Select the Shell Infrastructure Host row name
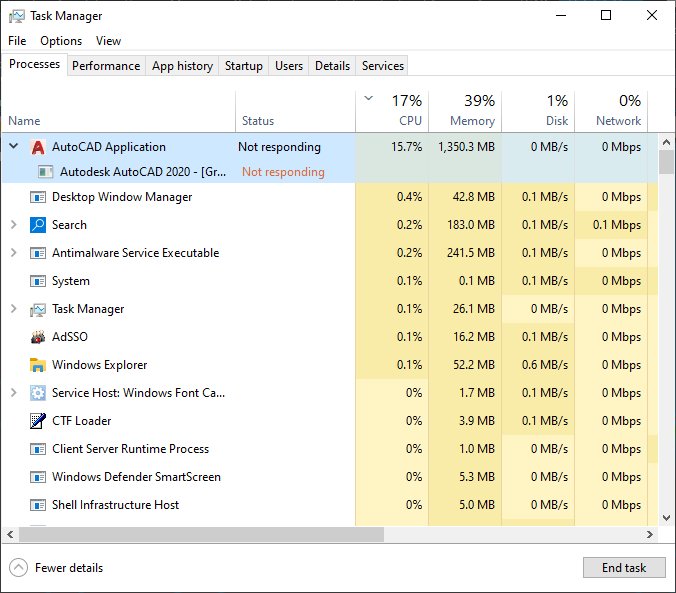 click(115, 505)
